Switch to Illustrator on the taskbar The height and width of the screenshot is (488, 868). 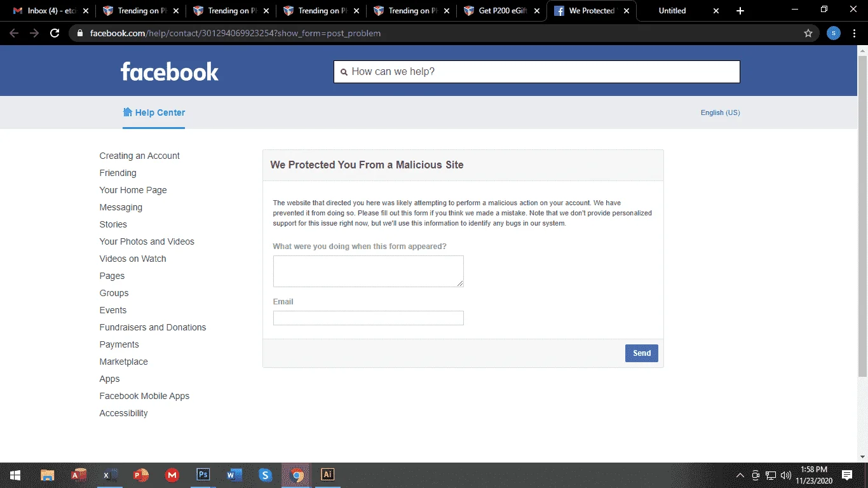(328, 475)
